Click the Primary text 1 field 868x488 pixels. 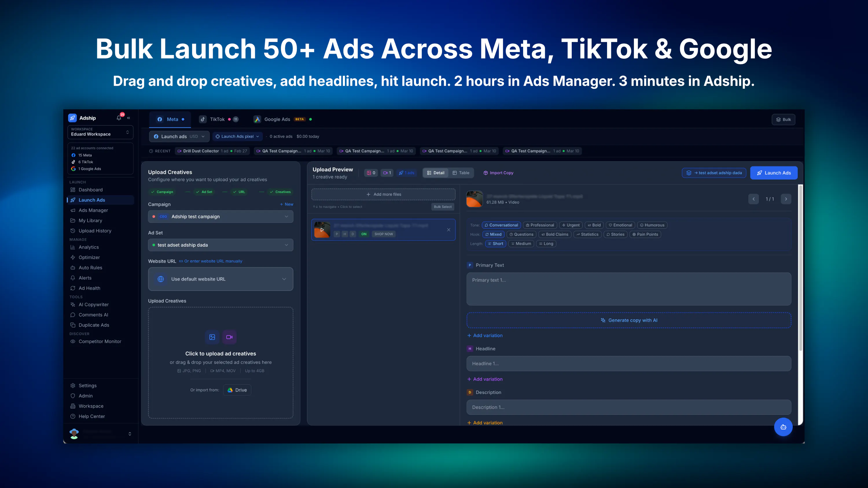(x=629, y=289)
